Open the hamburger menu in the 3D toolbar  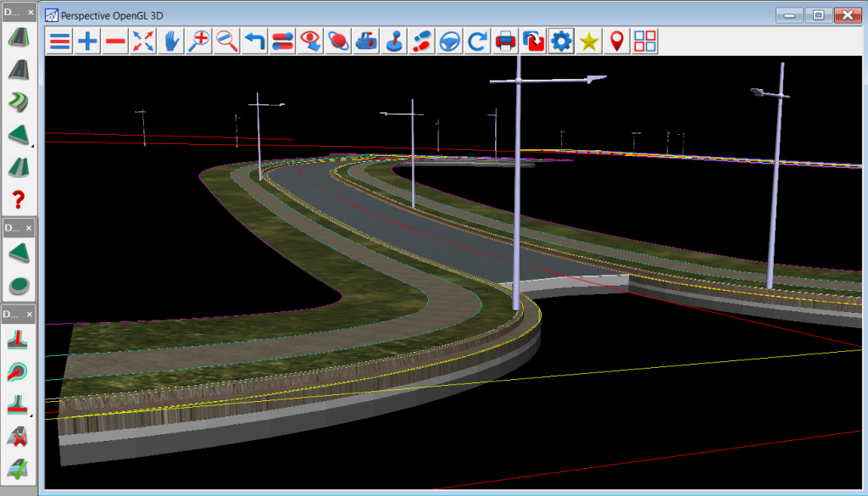click(x=59, y=42)
